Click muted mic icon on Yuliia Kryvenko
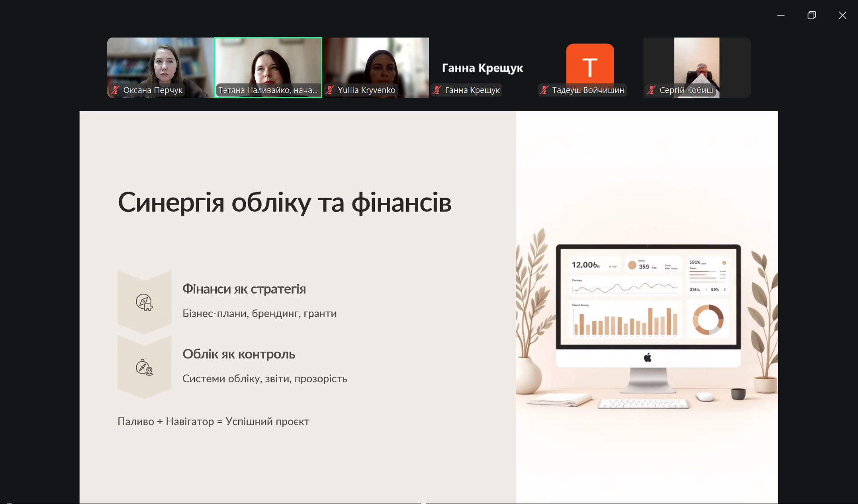The width and height of the screenshot is (858, 504). coord(330,90)
